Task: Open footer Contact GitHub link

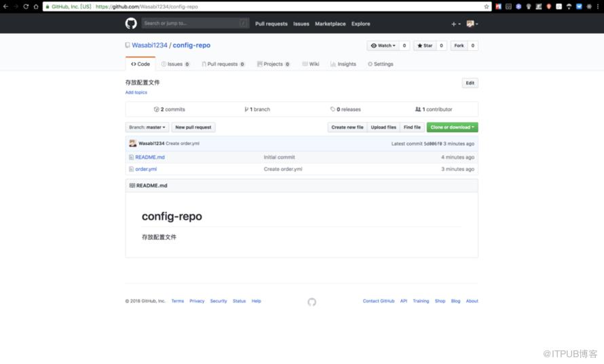Action: pos(379,301)
